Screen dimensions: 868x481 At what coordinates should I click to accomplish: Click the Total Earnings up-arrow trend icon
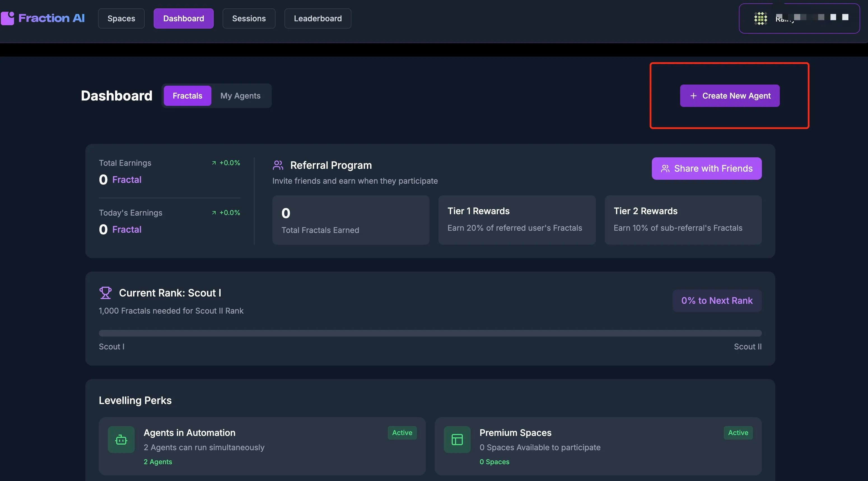pos(214,163)
